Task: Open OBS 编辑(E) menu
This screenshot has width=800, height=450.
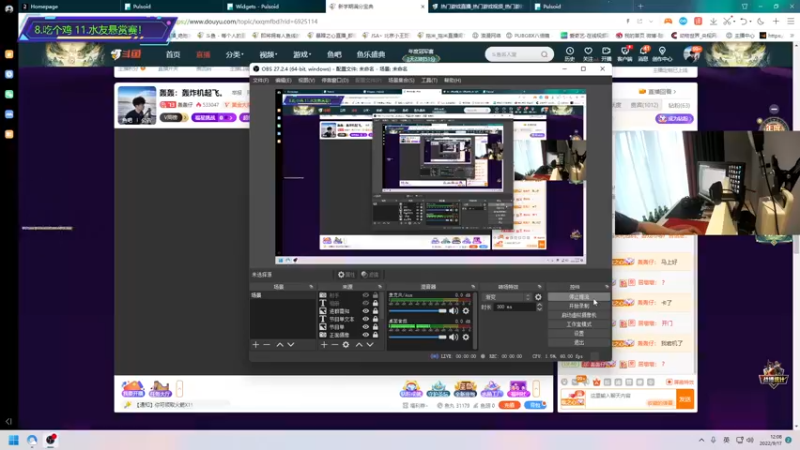Action: 283,80
